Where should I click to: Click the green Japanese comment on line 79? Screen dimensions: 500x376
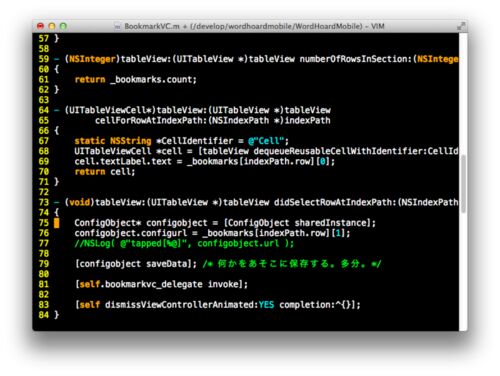[x=292, y=264]
